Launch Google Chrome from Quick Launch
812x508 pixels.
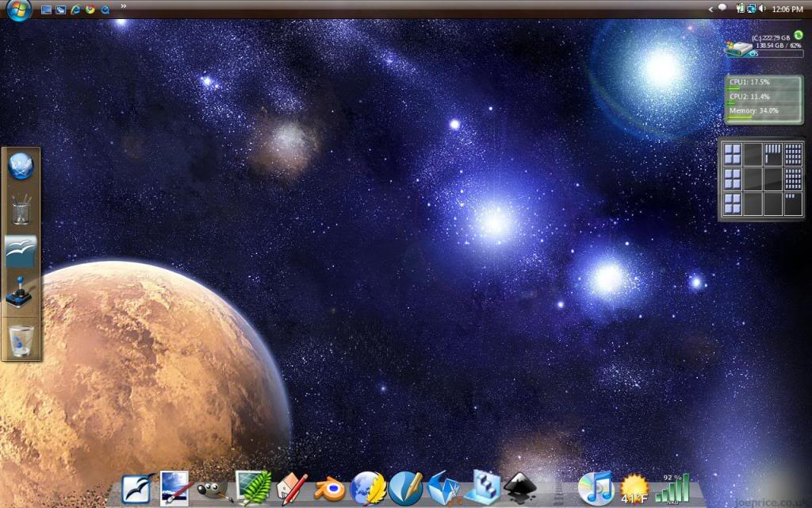pyautogui.click(x=90, y=10)
